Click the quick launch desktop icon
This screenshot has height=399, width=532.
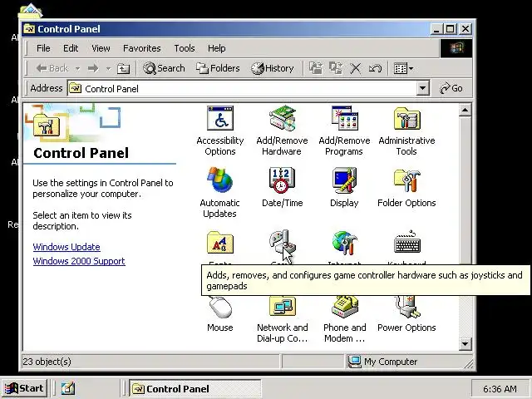click(68, 388)
